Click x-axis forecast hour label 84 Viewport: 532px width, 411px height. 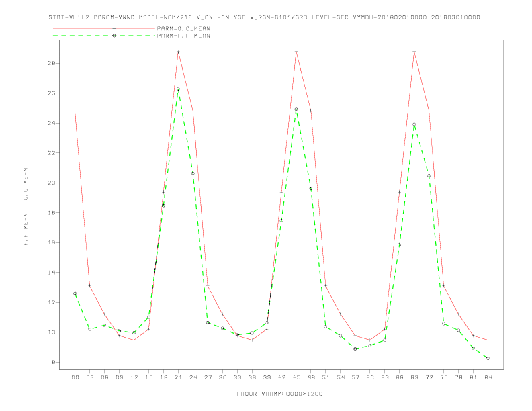click(x=488, y=377)
